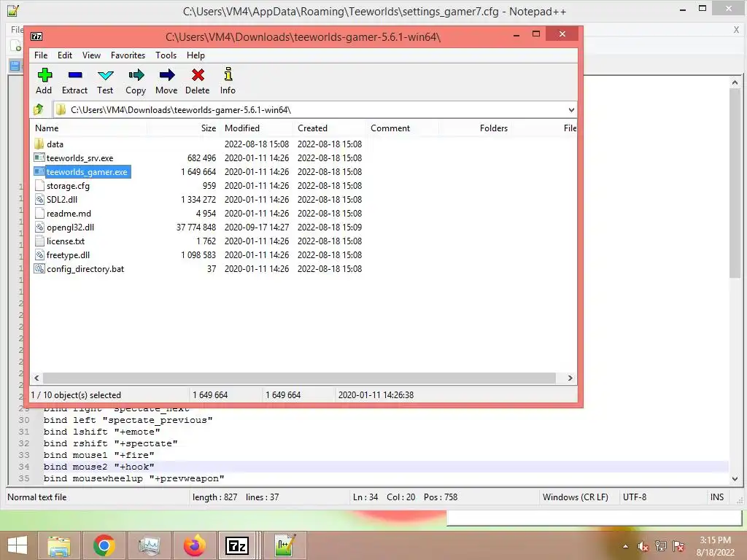Click Windows (CR LF) in status bar
This screenshot has width=747, height=560.
[x=575, y=497]
